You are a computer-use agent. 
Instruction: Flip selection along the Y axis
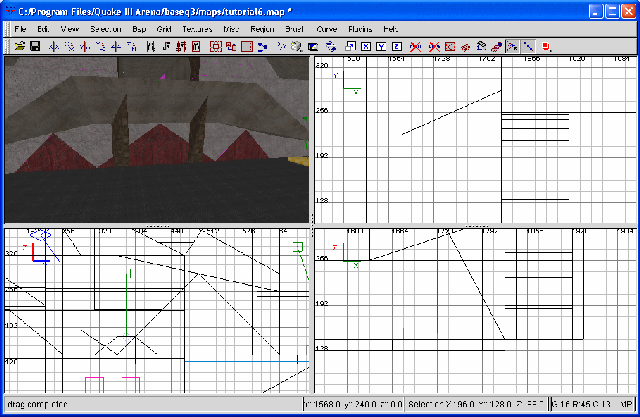pos(85,47)
